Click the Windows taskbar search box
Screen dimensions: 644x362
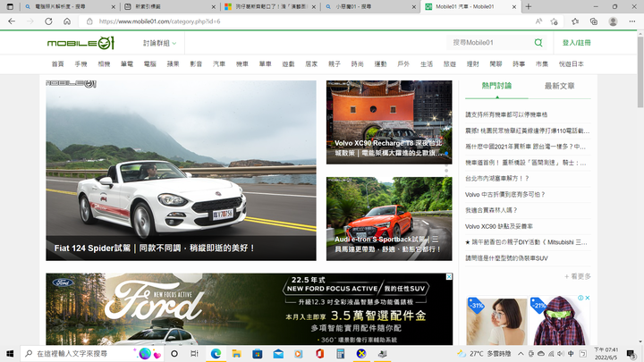click(x=92, y=353)
